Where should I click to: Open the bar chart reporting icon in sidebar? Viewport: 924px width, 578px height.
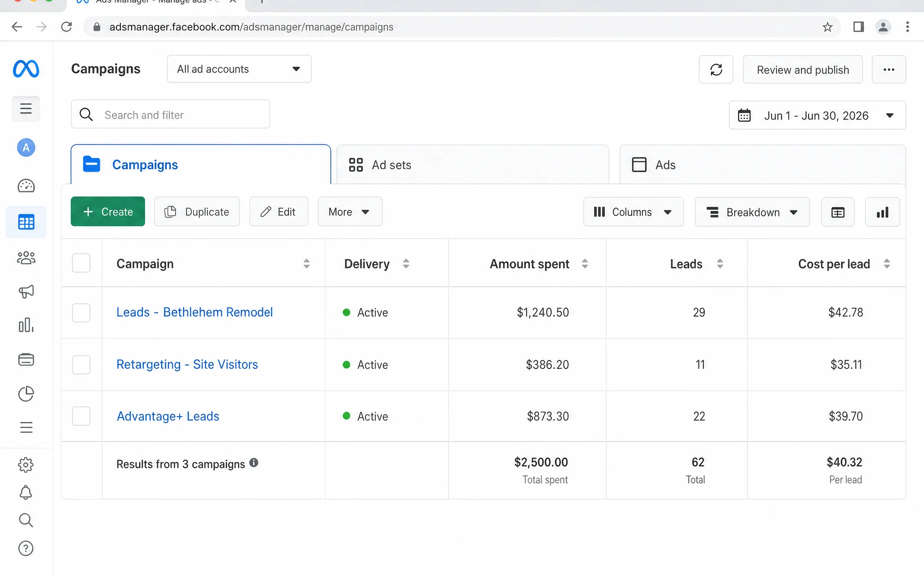pos(26,325)
